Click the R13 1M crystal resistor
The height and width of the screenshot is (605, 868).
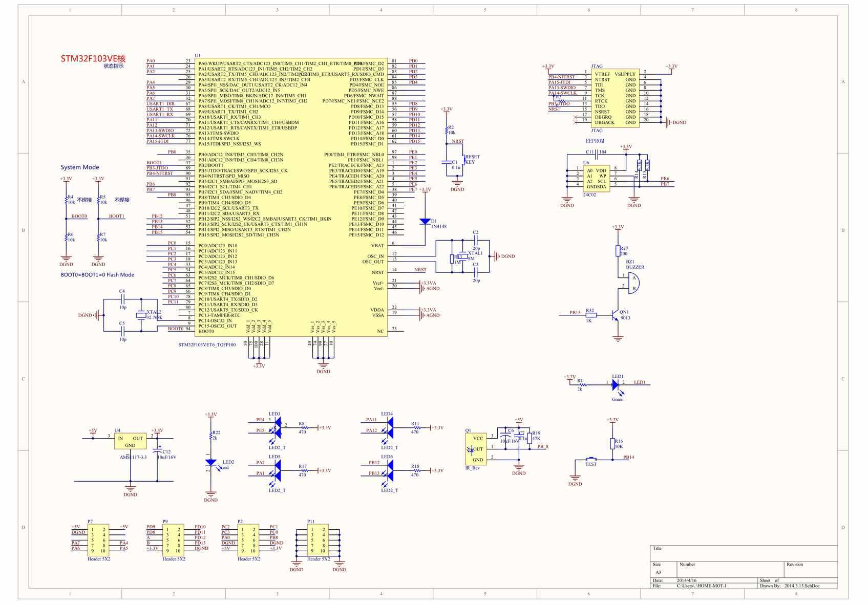pyautogui.click(x=452, y=260)
